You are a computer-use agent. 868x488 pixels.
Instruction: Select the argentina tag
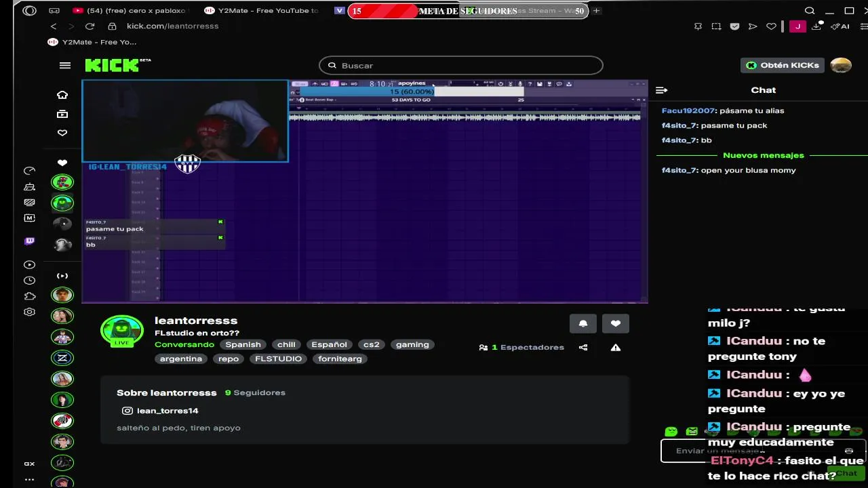tap(181, 359)
